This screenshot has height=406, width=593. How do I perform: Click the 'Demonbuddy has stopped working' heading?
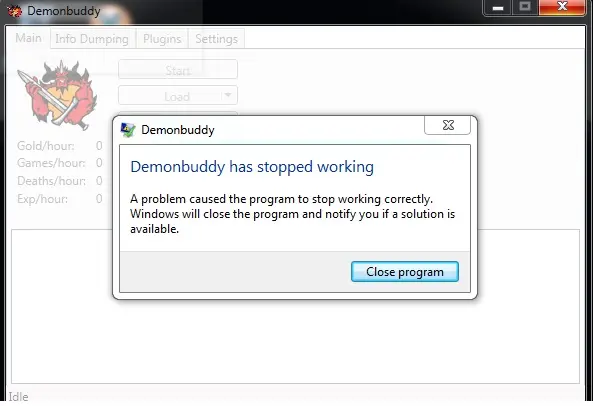252,167
